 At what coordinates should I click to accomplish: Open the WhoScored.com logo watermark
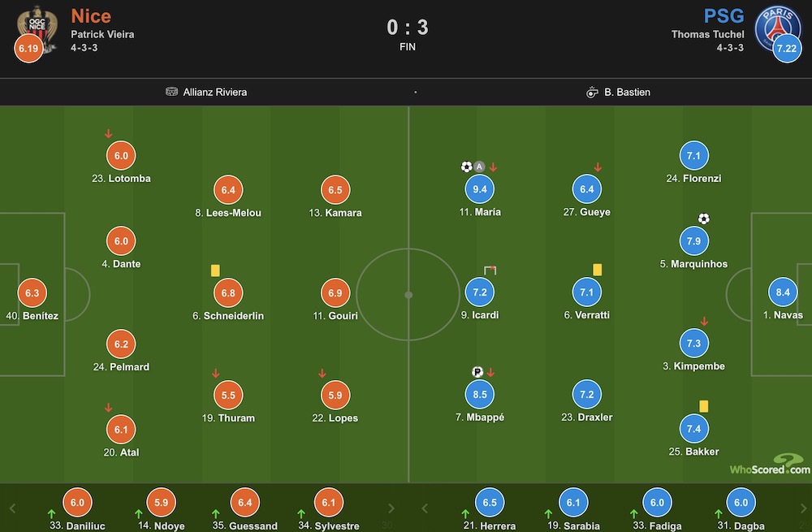point(770,464)
